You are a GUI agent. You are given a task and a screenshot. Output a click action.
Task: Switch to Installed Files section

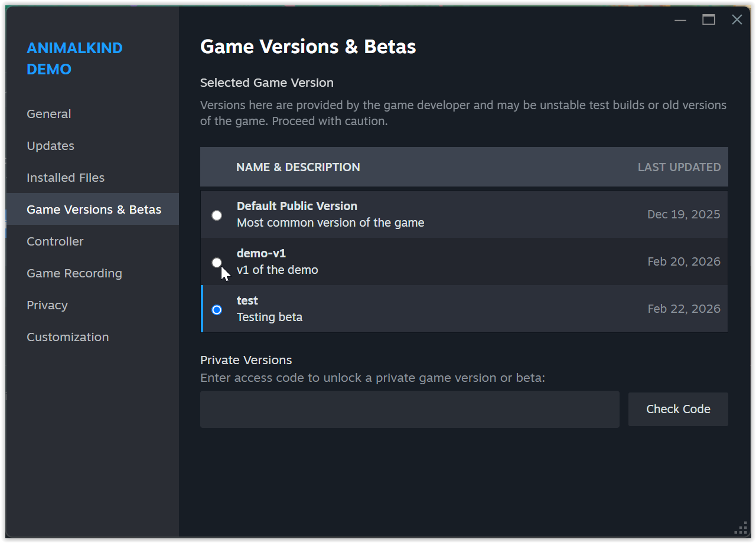[x=92, y=178]
